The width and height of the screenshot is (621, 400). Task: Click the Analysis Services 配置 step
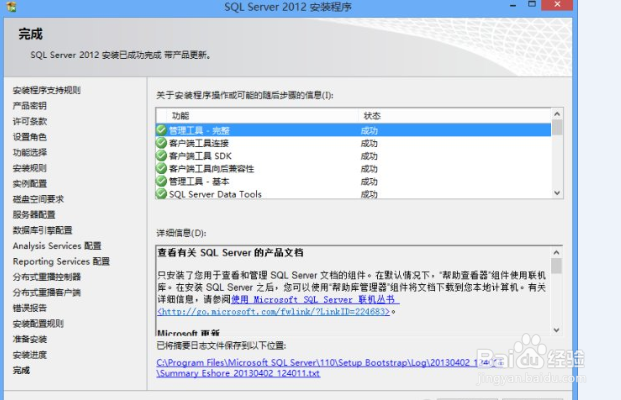tap(57, 246)
